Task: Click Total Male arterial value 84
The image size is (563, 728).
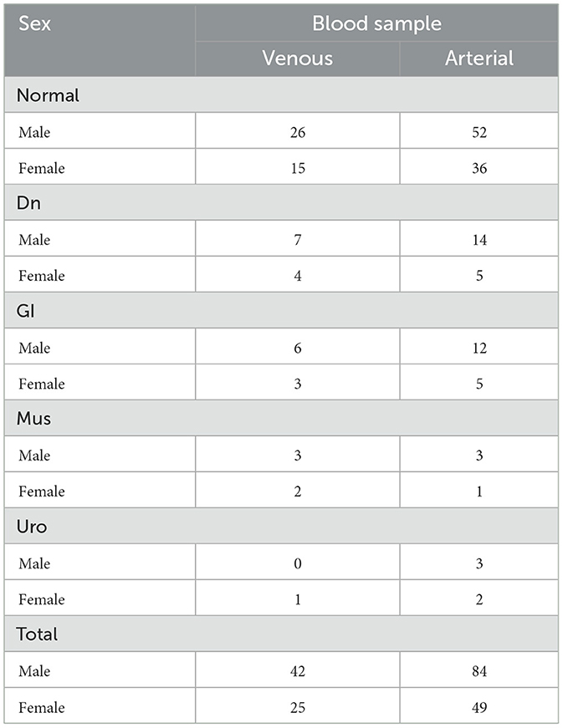Action: 479,671
